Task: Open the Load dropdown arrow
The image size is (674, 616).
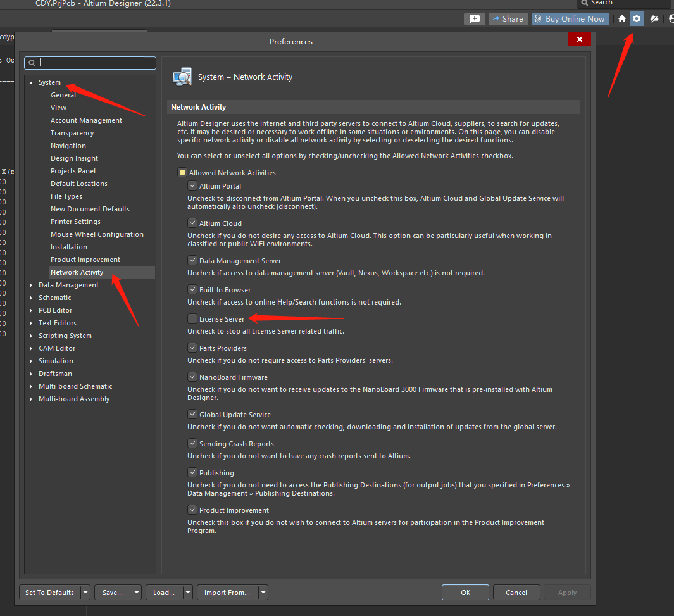Action: pyautogui.click(x=188, y=593)
